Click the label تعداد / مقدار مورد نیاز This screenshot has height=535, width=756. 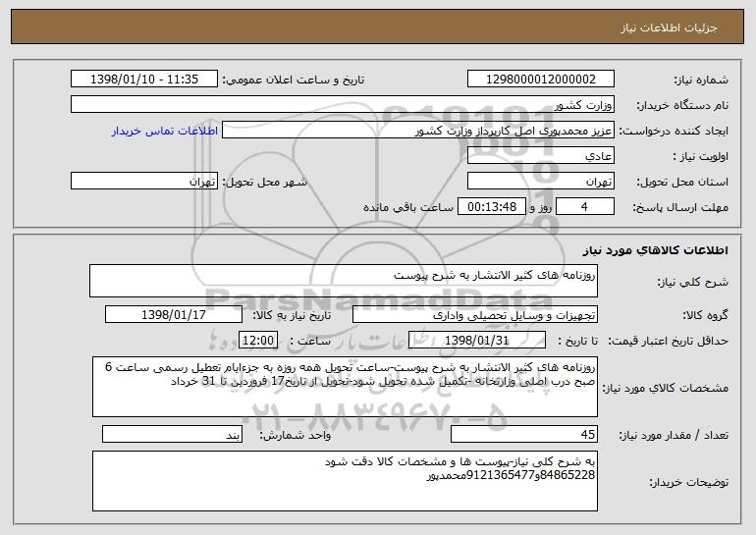(x=674, y=435)
